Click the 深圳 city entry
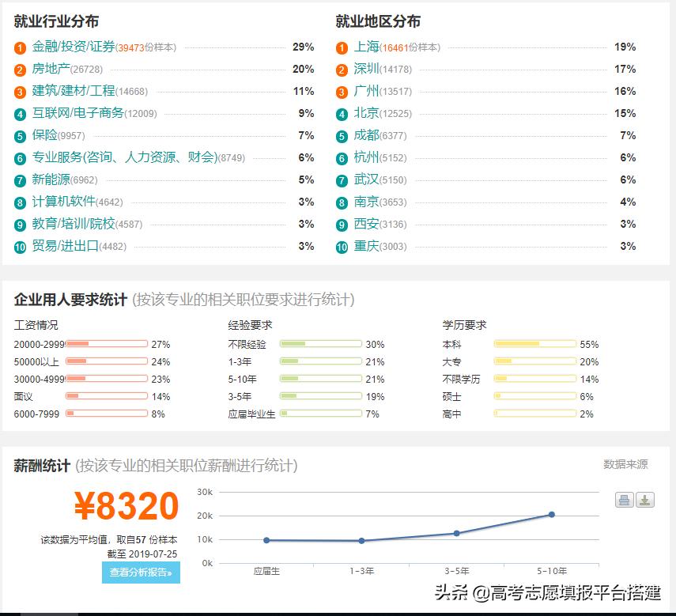Viewport: 676px width, 616px height. click(x=364, y=70)
